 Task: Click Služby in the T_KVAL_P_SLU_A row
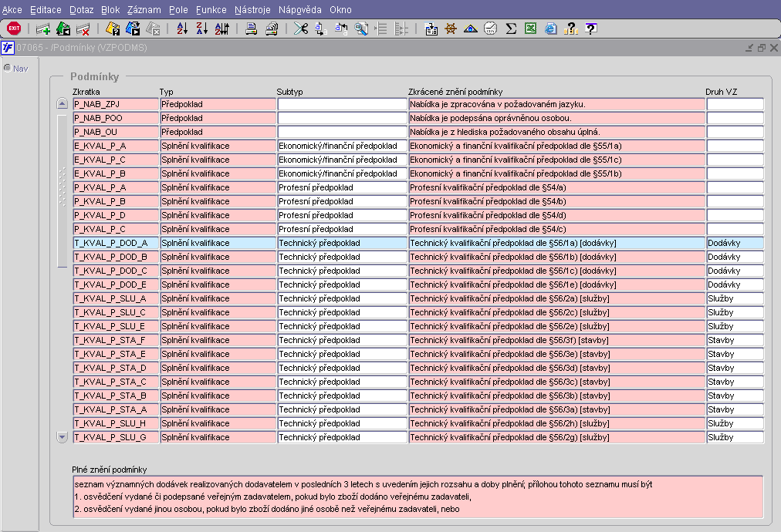point(735,299)
